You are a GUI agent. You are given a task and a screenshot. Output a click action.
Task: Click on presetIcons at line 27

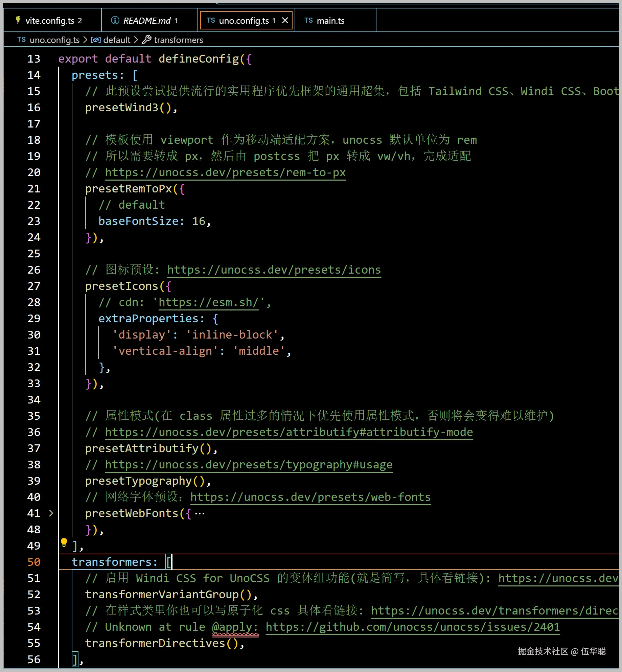tap(121, 286)
